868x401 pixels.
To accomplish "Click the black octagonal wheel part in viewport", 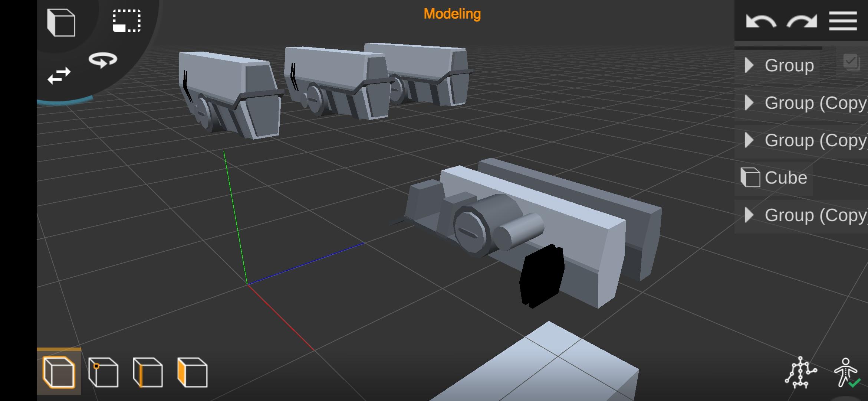I will [542, 276].
